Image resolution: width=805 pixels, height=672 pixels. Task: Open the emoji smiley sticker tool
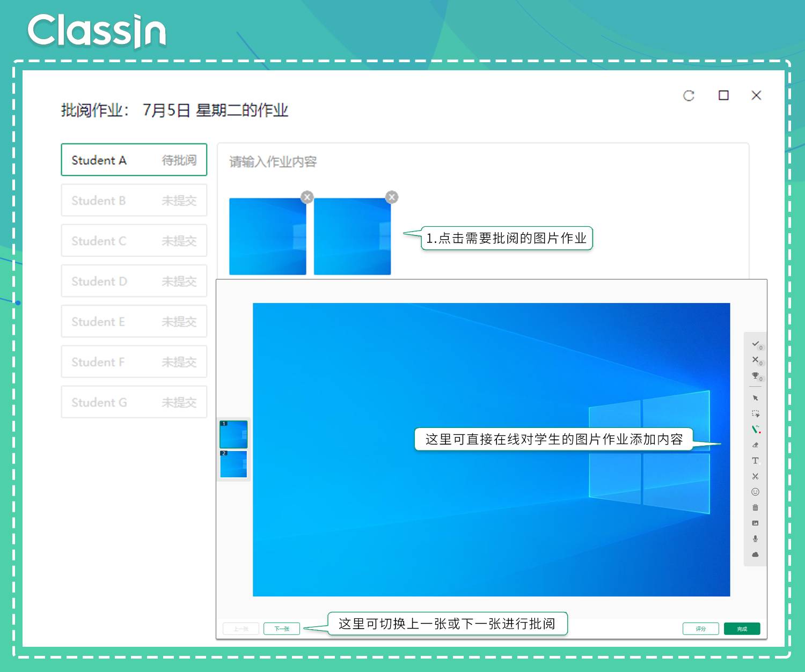[x=755, y=492]
